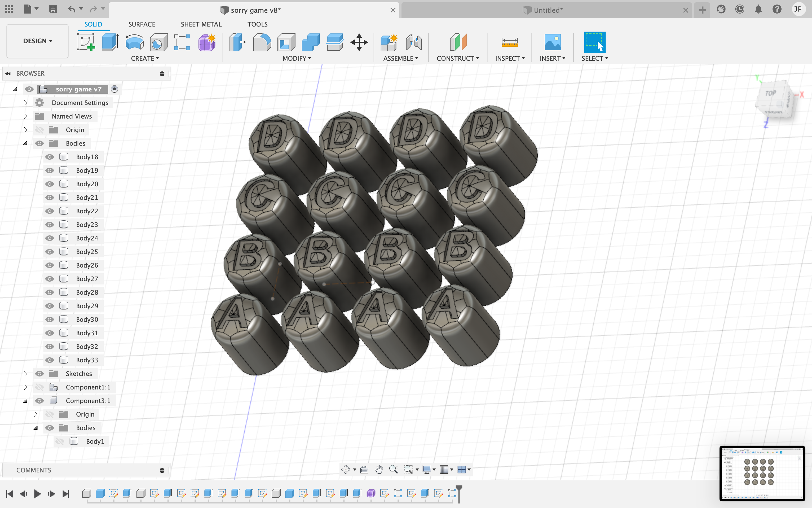Open a new design tab with plus
The image size is (812, 508).
coord(702,10)
